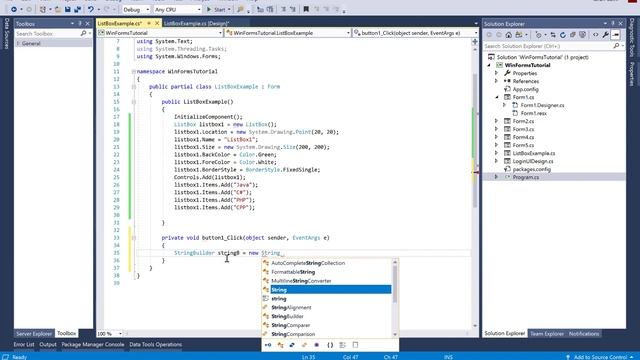Click the bookmark icon in toolbar
Image resolution: width=640 pixels, height=360 pixels.
[x=306, y=9]
